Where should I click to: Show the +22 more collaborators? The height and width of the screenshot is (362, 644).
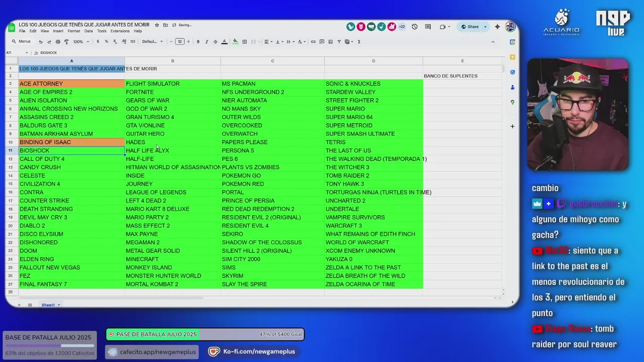(401, 27)
